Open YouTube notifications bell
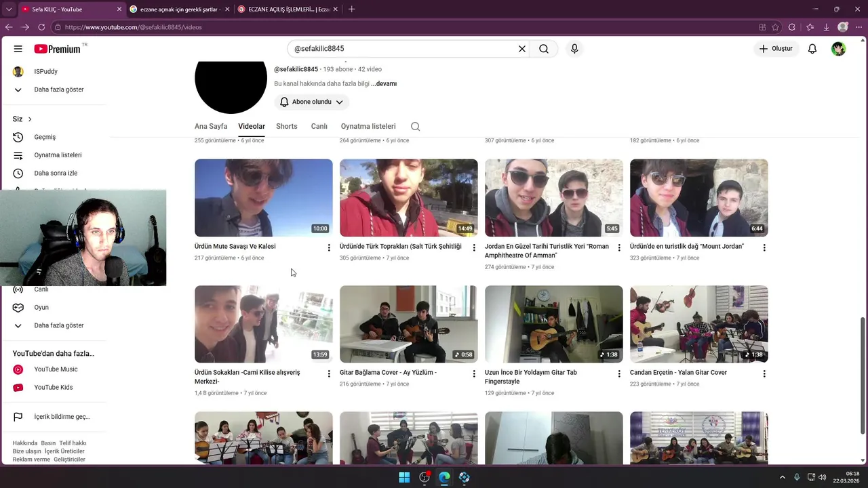Viewport: 868px width, 488px height. point(812,49)
